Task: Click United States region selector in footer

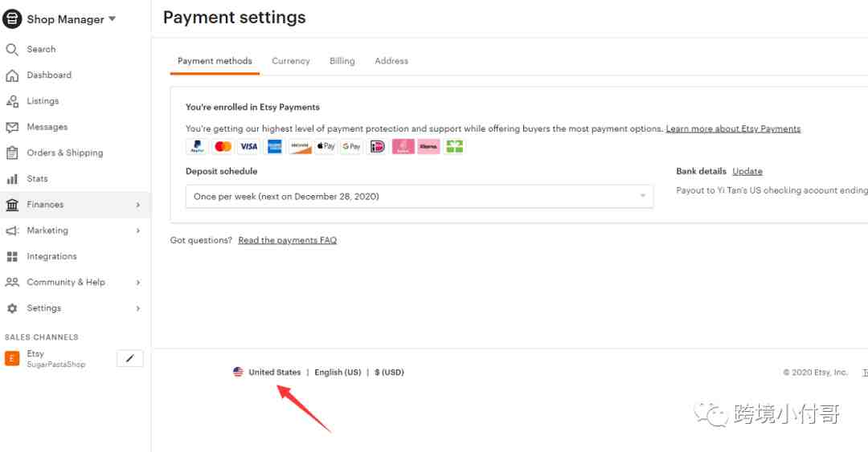Action: point(267,373)
